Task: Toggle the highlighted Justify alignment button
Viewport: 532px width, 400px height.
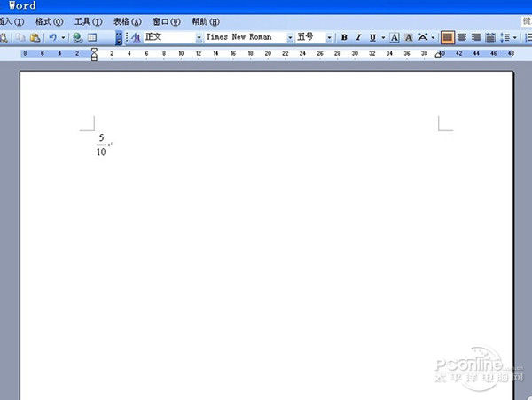Action: coord(447,37)
